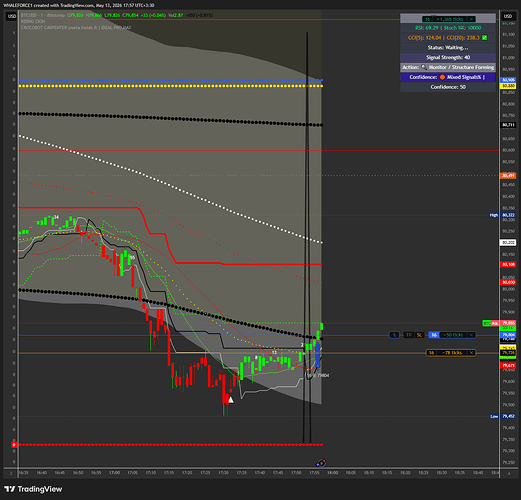Screen dimensions: 521x500
Task: Click the blue 80,906 price label
Action: (508, 80)
